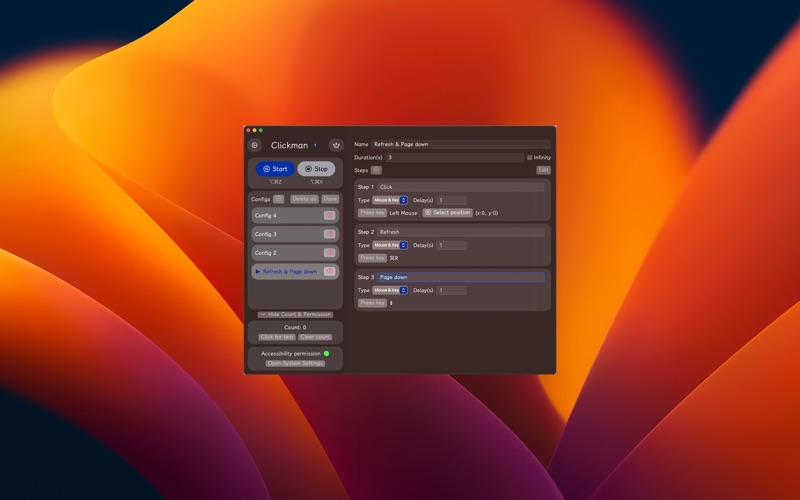Enable the Infinity checkbox
800x500 pixels.
coord(530,158)
